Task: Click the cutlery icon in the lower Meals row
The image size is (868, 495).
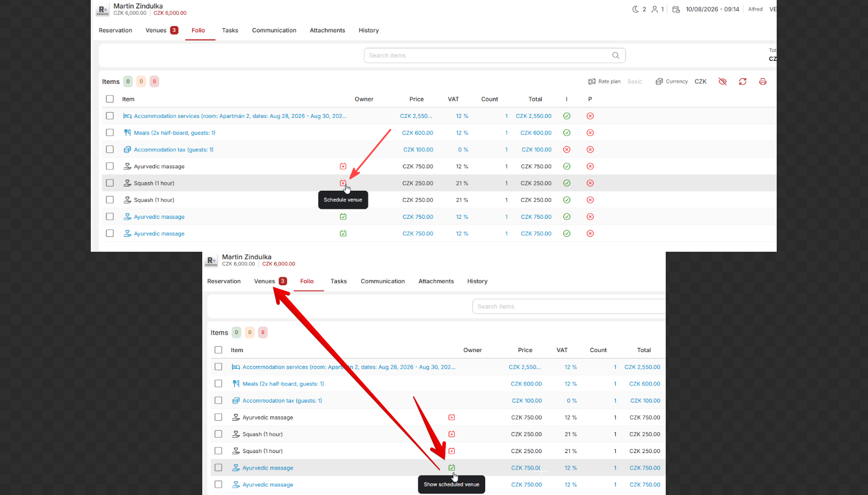Action: 236,383
